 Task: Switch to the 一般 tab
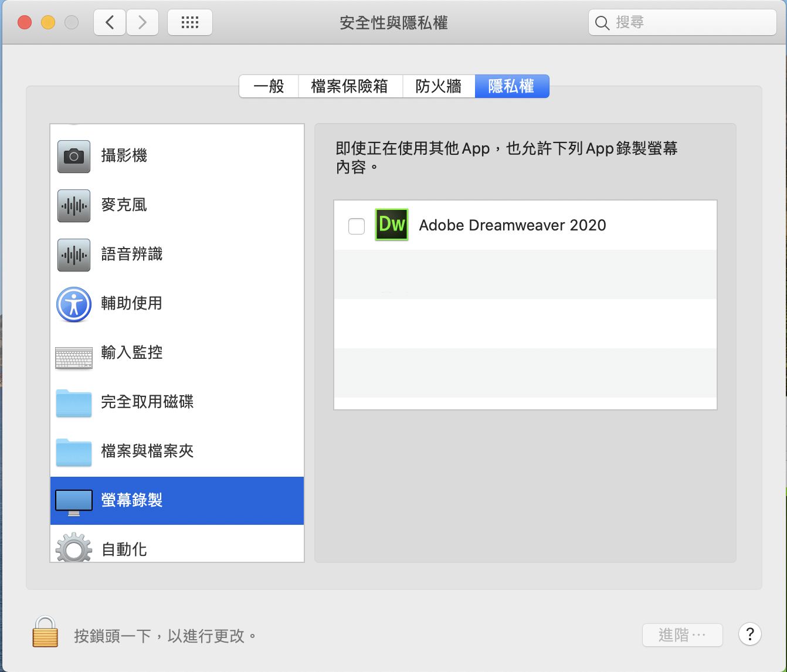tap(269, 86)
